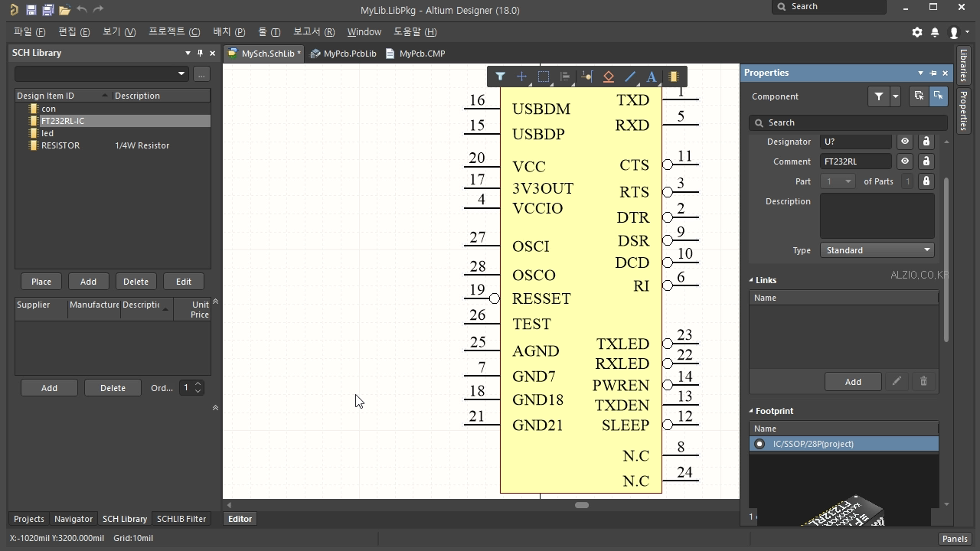Toggle the Designator lock icon
The width and height of the screenshot is (980, 551).
point(926,142)
